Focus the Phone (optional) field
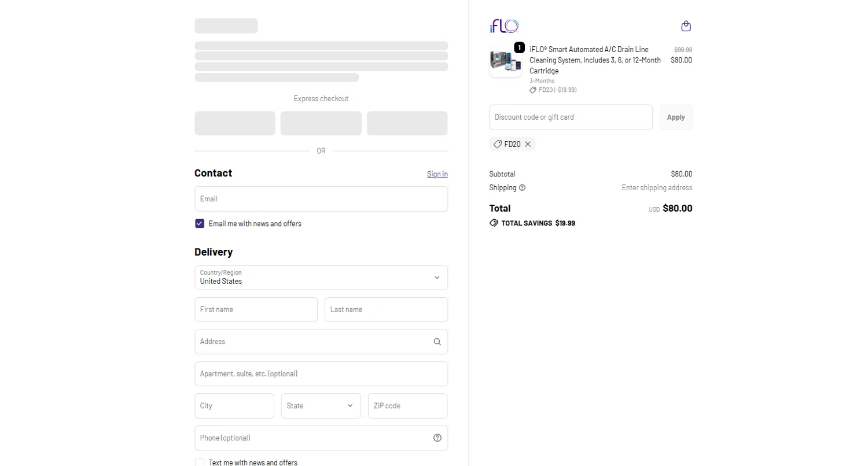Viewport: 868px width, 466px height. click(x=321, y=438)
